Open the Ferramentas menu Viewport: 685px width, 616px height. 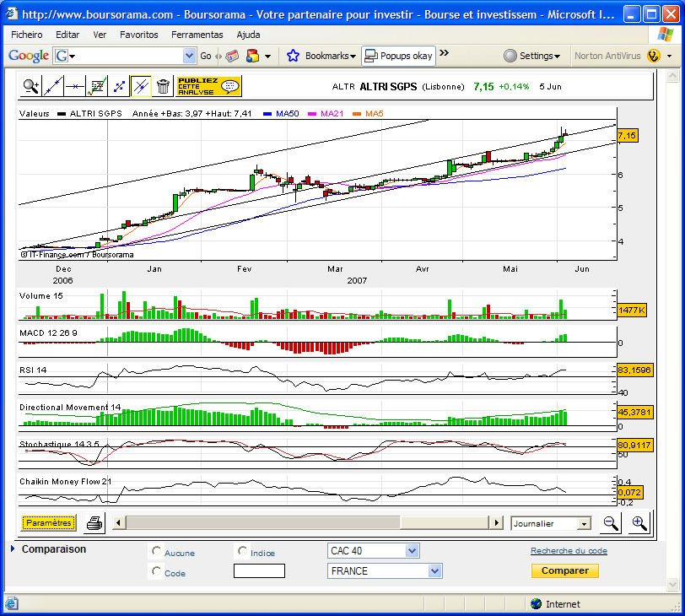click(x=197, y=35)
